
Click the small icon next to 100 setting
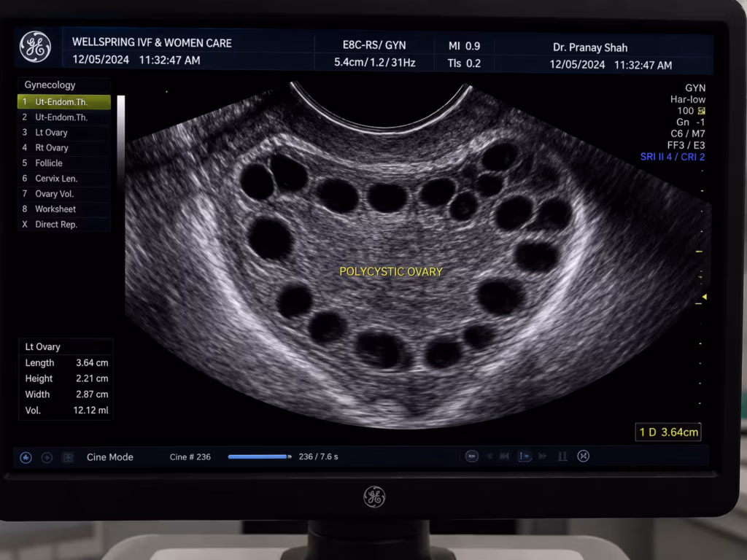701,111
